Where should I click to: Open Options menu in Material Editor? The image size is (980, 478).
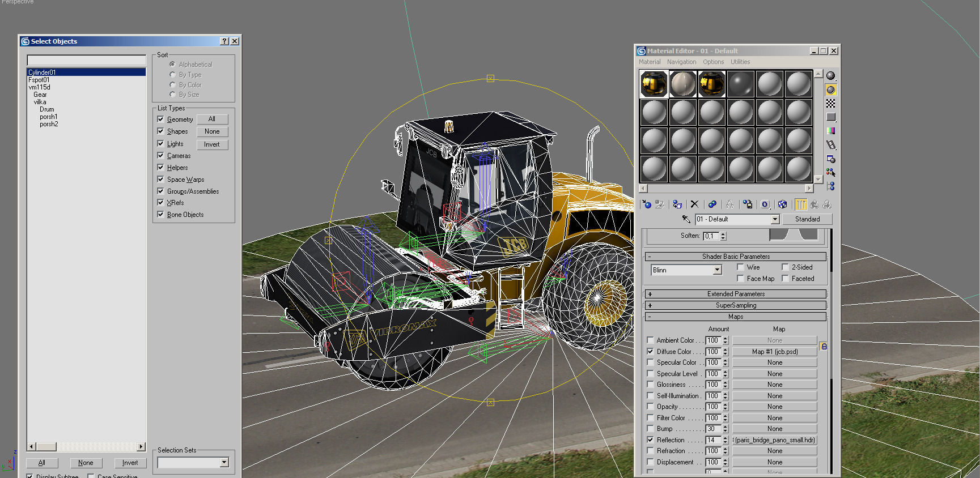click(x=713, y=62)
